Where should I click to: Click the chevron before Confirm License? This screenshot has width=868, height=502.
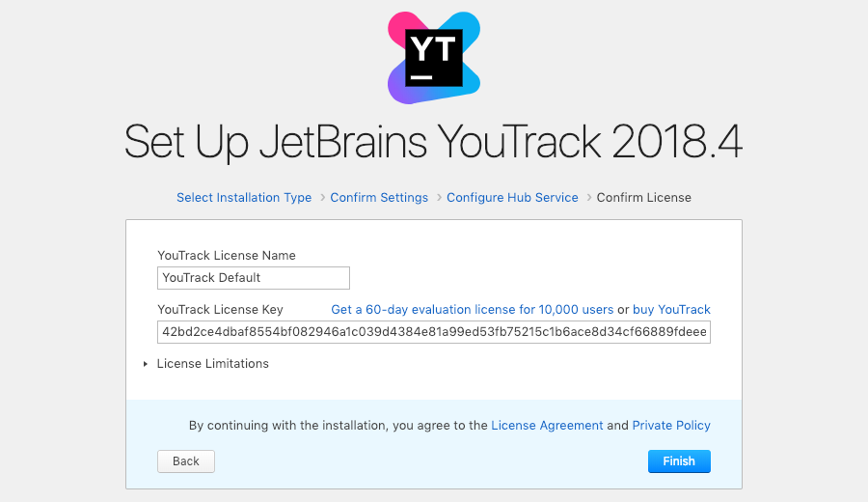[587, 197]
